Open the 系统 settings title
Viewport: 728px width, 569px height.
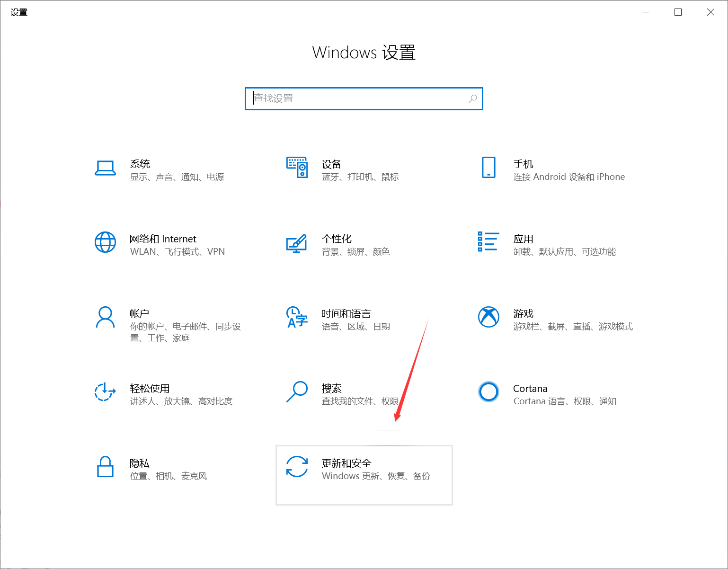coord(140,164)
